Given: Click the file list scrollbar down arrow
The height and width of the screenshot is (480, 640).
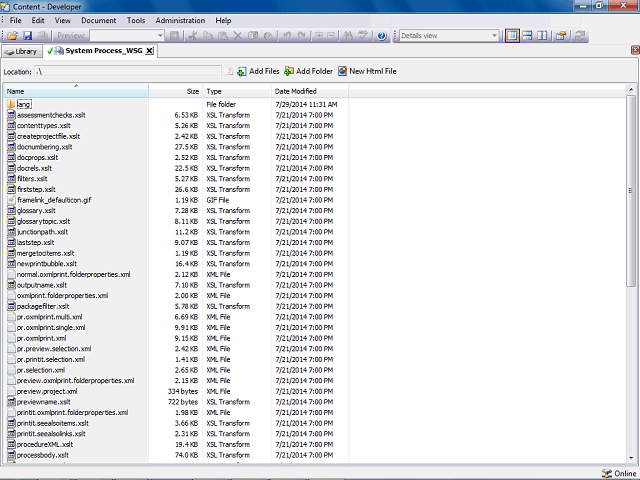Looking at the screenshot, I should (x=631, y=458).
